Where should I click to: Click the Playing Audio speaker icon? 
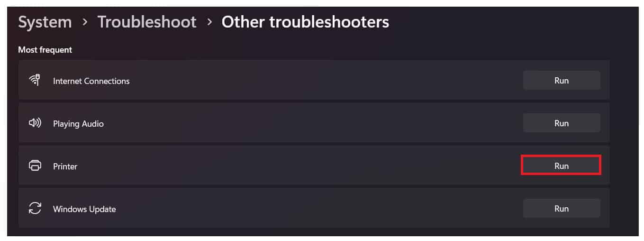coord(35,123)
